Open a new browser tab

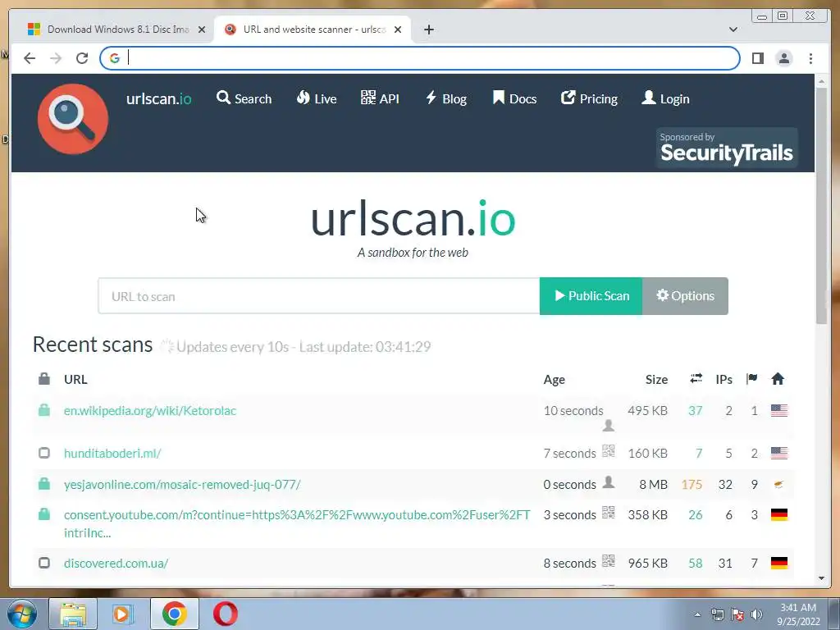[428, 30]
